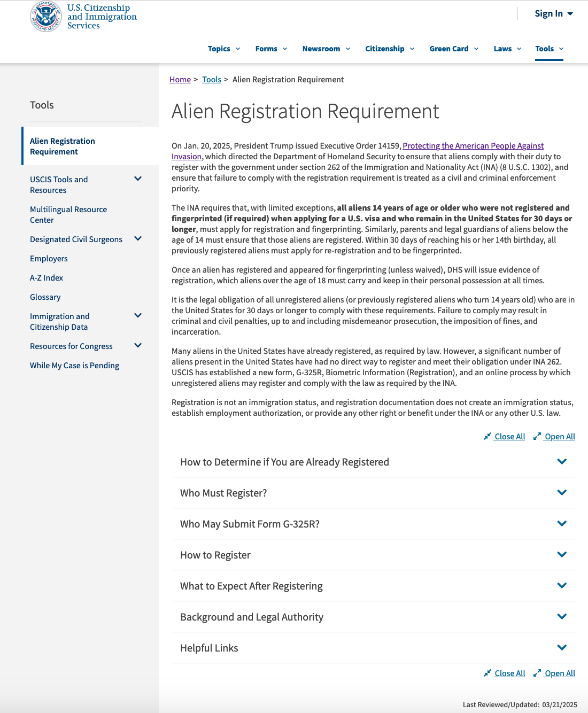The width and height of the screenshot is (588, 713).
Task: Click the bottom Open All expand icon
Action: [x=537, y=673]
